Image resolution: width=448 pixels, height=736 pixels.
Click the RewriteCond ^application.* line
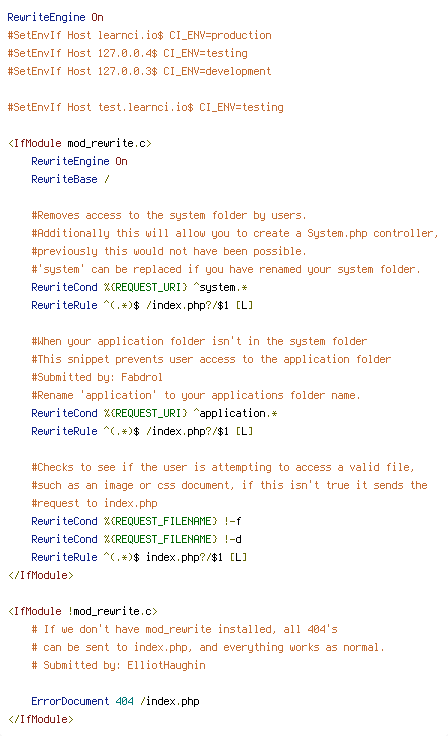click(x=154, y=413)
